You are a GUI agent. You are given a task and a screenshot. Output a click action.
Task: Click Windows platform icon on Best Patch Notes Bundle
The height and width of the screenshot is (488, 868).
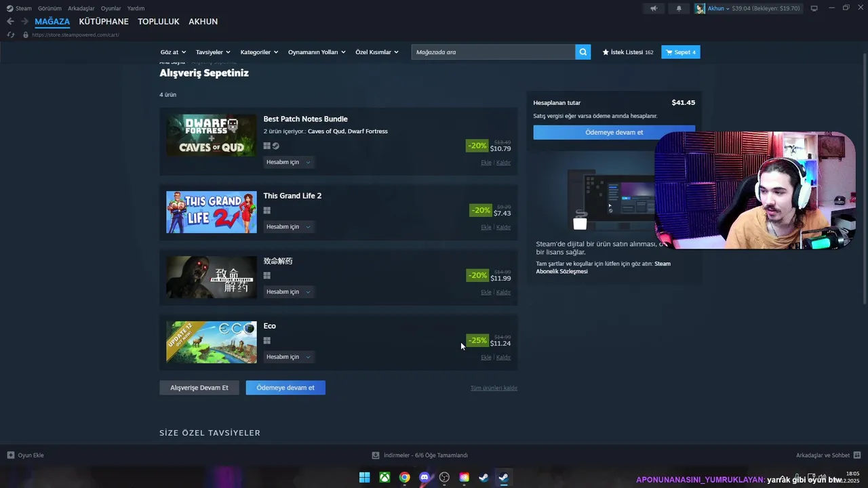pos(267,146)
